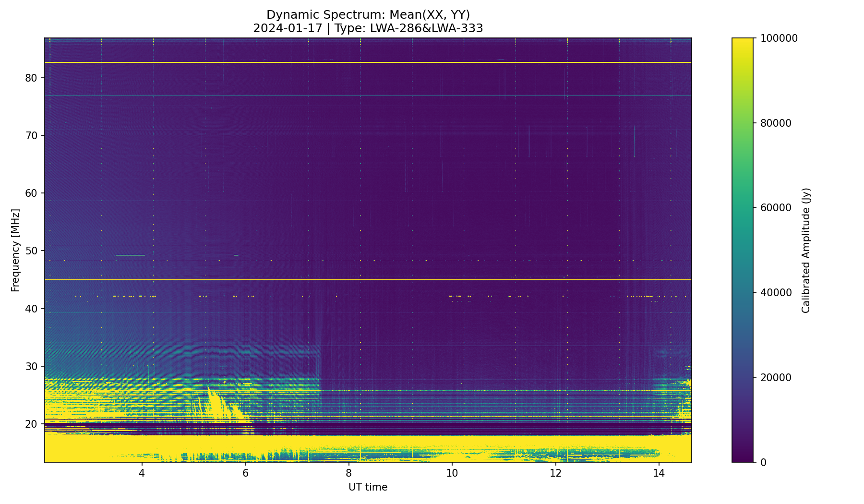The width and height of the screenshot is (864, 504).
Task: Click the y-axis tick label 50
Action: pyautogui.click(x=31, y=251)
